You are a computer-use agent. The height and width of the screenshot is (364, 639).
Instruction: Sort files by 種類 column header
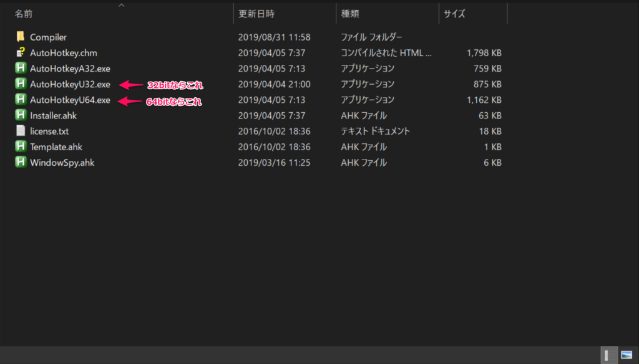[x=349, y=14]
